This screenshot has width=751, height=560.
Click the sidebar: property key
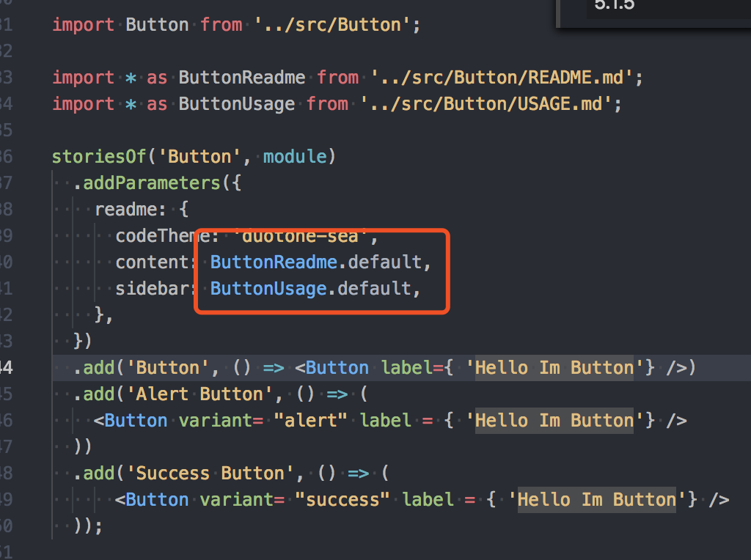click(x=155, y=289)
